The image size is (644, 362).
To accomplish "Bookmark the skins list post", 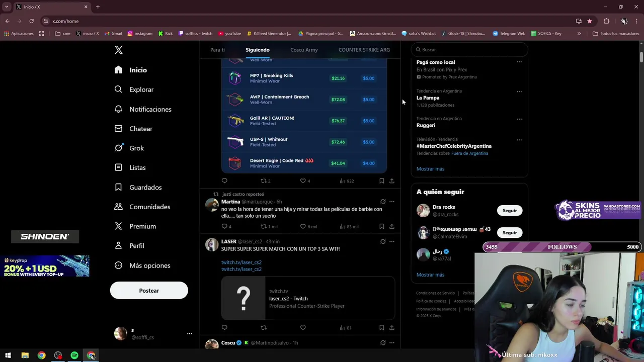I will [x=381, y=180].
